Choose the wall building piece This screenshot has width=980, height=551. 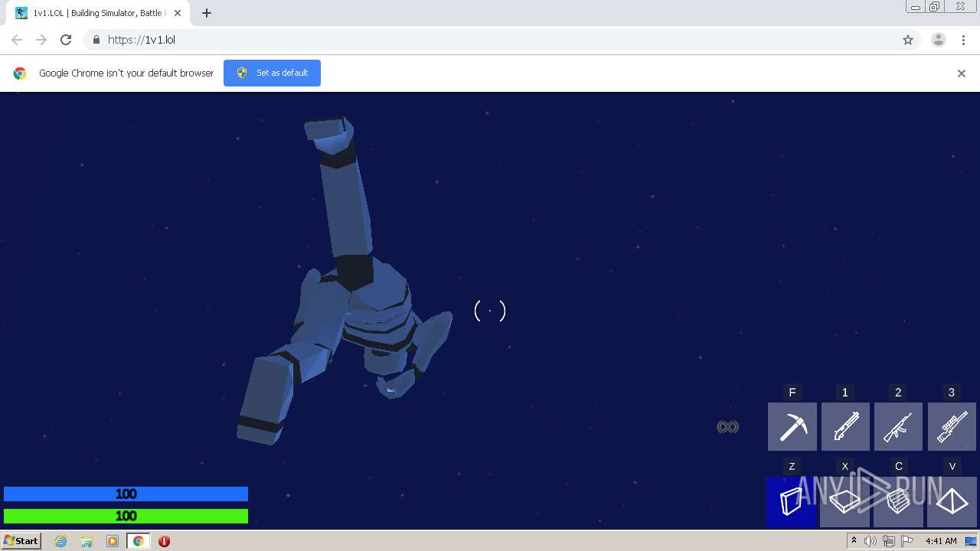pos(792,502)
